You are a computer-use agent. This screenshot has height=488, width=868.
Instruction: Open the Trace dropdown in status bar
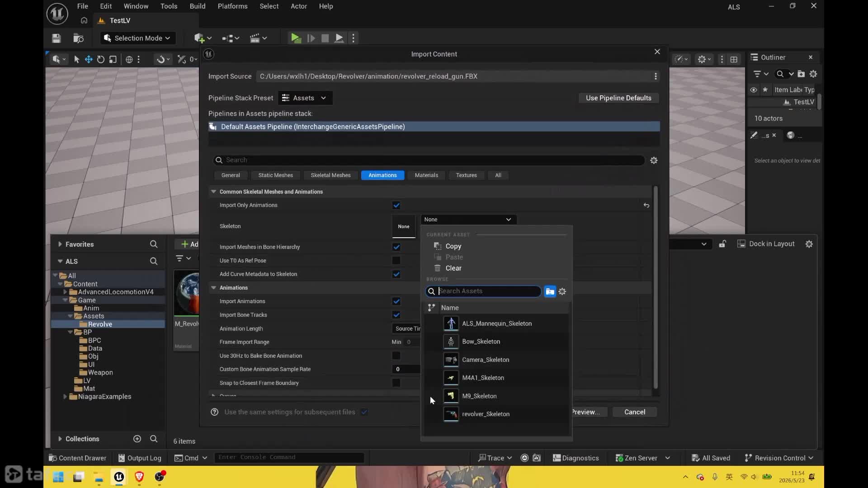(495, 458)
